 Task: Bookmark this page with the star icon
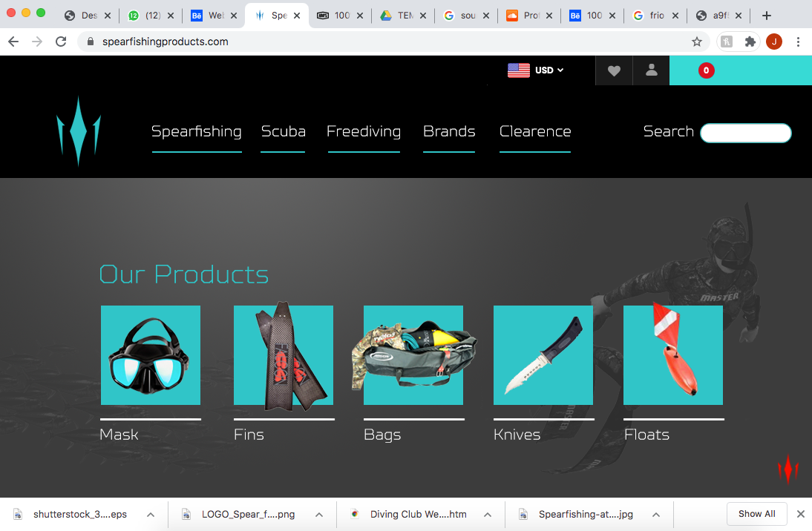[x=697, y=42]
